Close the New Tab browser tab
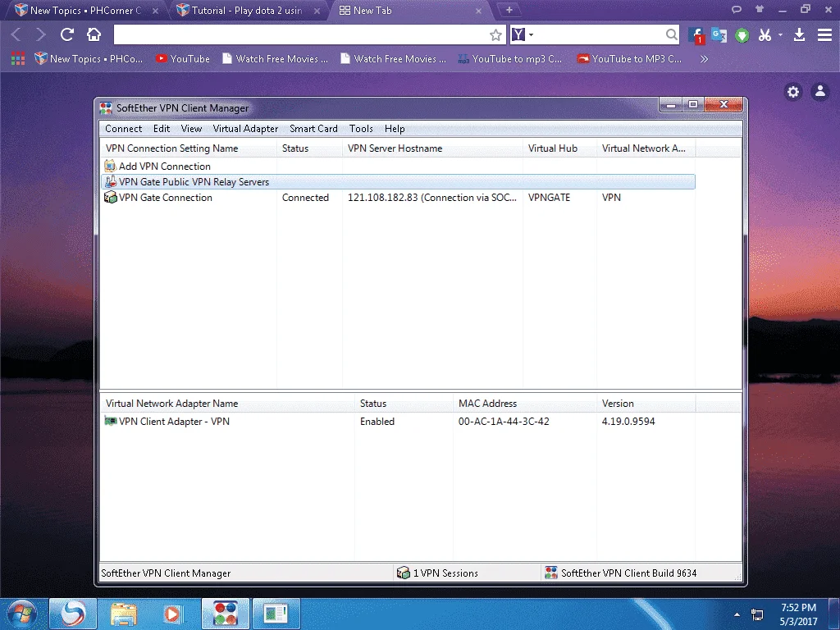The height and width of the screenshot is (630, 840). click(478, 11)
